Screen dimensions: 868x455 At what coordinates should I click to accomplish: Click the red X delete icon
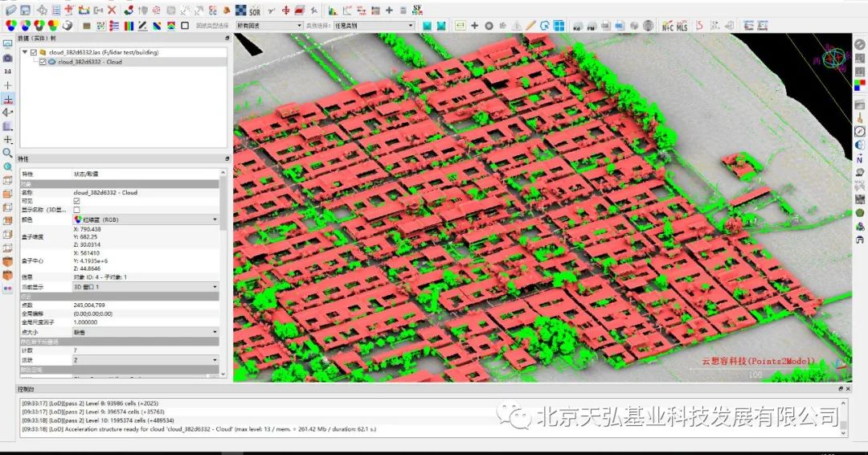112,10
